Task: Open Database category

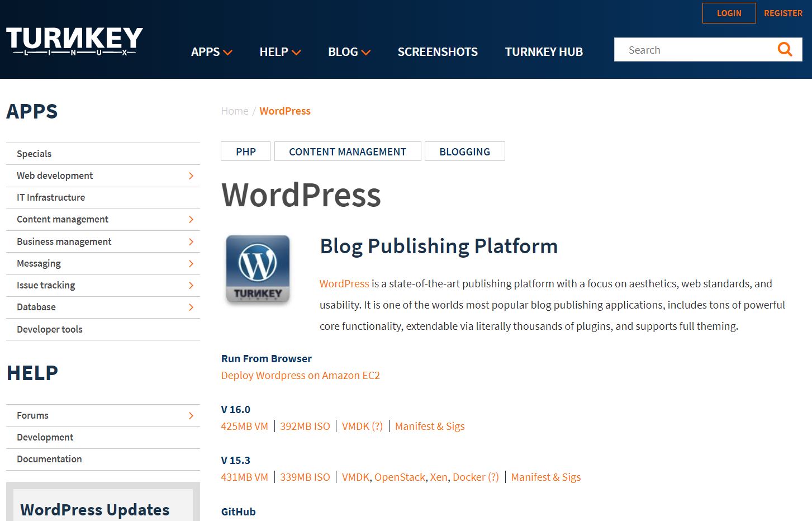Action: (36, 307)
